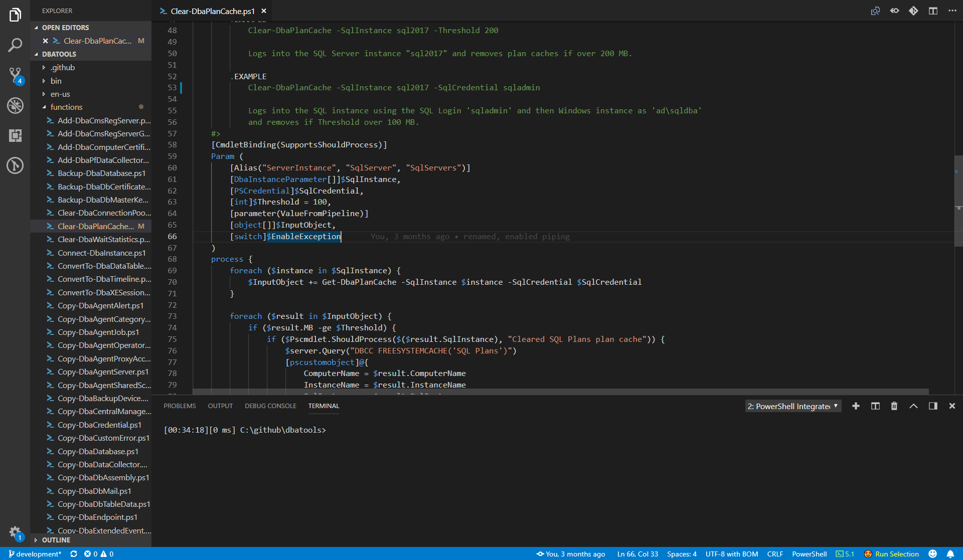The height and width of the screenshot is (560, 963).
Task: Open the Find in Files icon near tab bar
Action: pos(875,11)
